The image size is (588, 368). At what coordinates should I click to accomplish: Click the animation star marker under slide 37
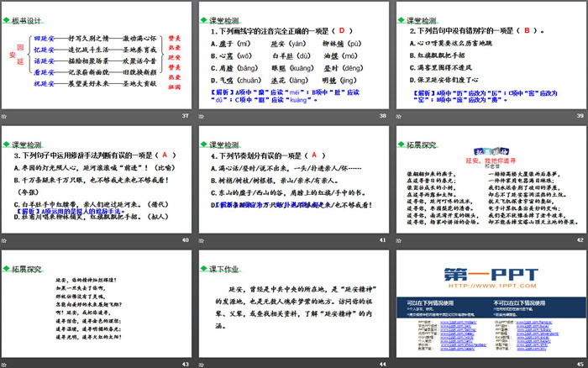pyautogui.click(x=3, y=115)
